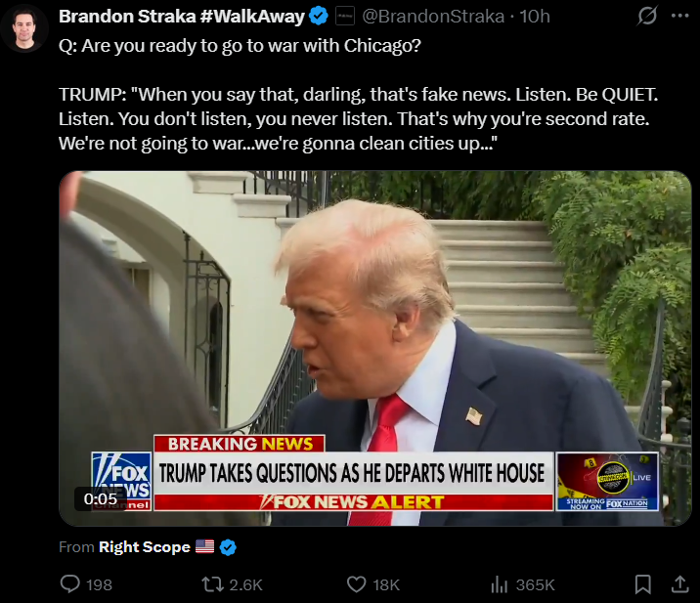Open Brandon Straka #WalkAway display name
The height and width of the screenshot is (603, 700).
(182, 17)
